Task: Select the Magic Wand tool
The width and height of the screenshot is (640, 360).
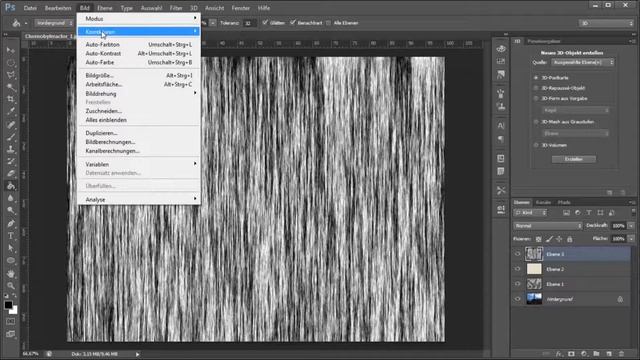Action: click(x=11, y=87)
